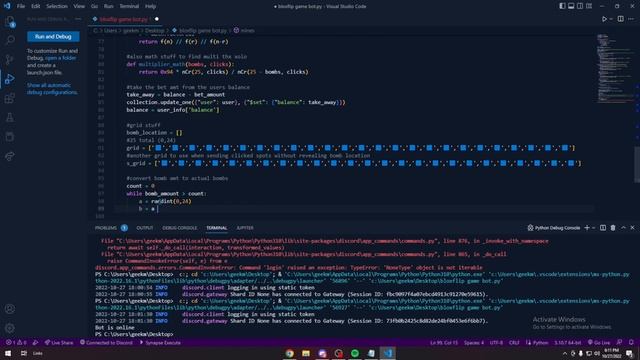Toggle the Secondary Side Bar layout button
Viewport: 640px width, 360px height.
580,6
